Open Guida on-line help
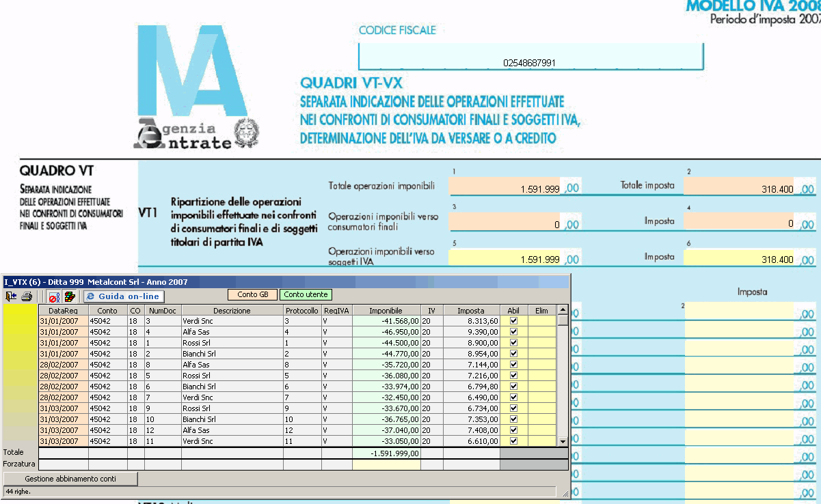821x504 pixels. 124,296
